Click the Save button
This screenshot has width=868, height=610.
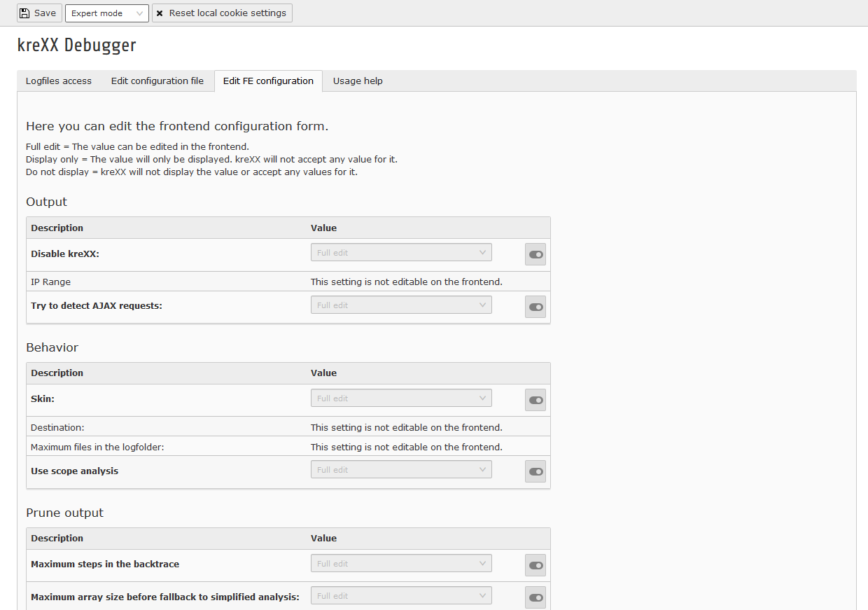click(x=38, y=13)
